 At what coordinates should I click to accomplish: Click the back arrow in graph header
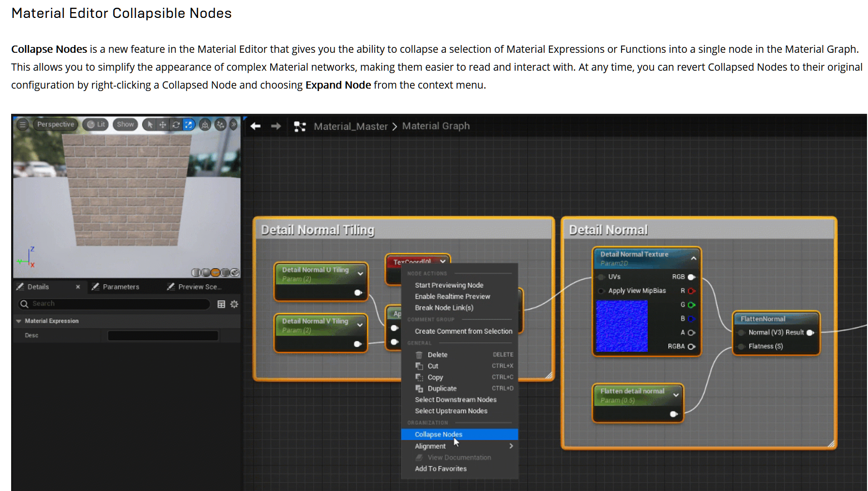[x=256, y=126]
